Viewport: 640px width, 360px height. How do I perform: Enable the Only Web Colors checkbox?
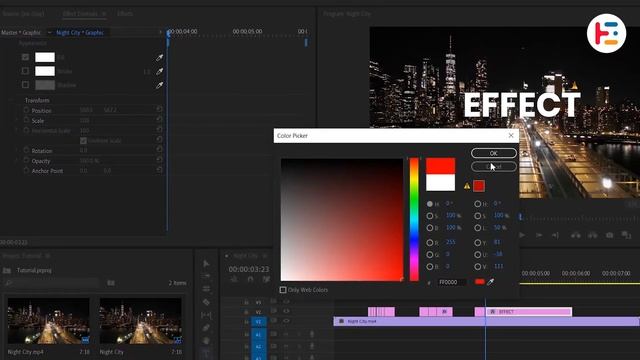point(283,290)
